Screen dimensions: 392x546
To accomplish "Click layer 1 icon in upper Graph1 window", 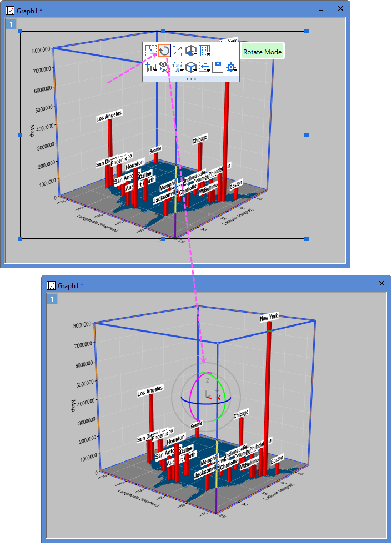I will 11,24.
